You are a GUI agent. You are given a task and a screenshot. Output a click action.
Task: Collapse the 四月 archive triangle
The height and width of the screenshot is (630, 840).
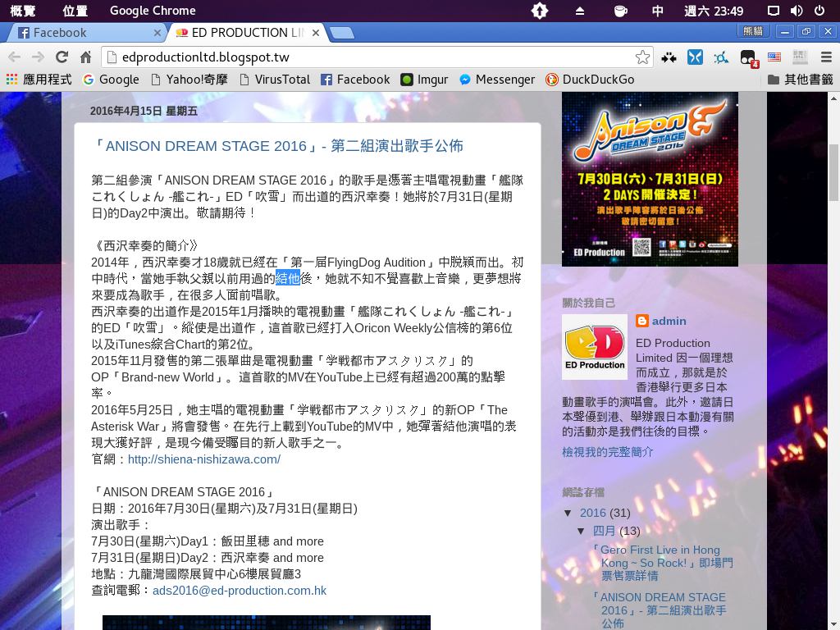(582, 531)
